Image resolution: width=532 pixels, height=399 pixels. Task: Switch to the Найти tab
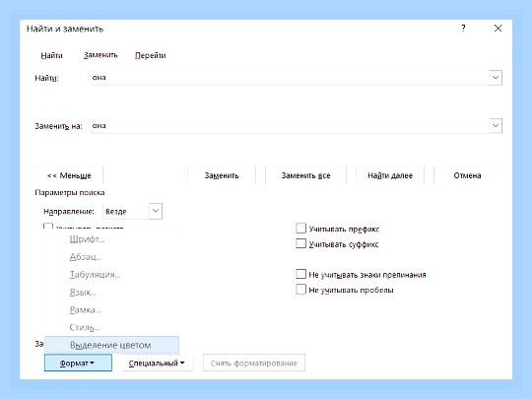[51, 55]
